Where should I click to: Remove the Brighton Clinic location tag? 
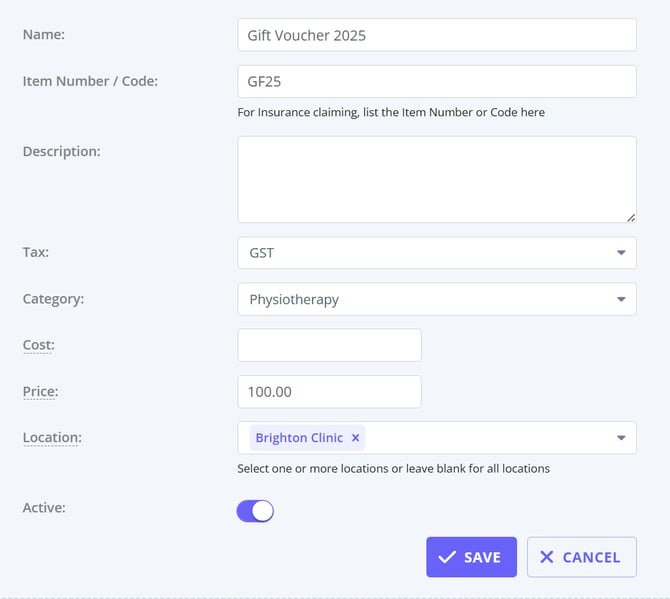pyautogui.click(x=355, y=438)
